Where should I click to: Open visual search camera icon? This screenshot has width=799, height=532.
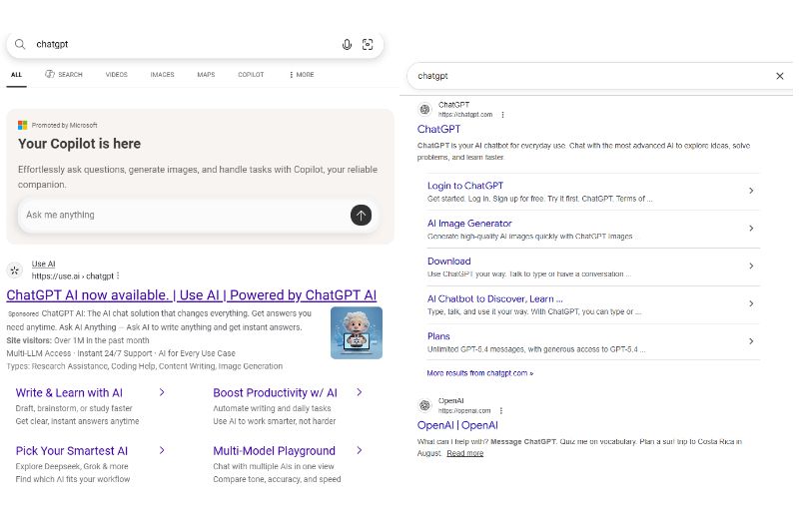coord(368,44)
